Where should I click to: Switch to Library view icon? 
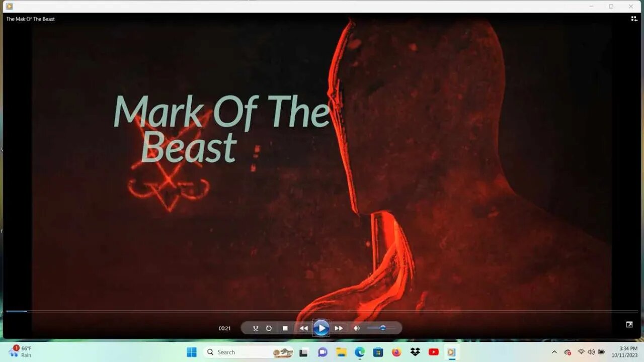click(x=634, y=19)
